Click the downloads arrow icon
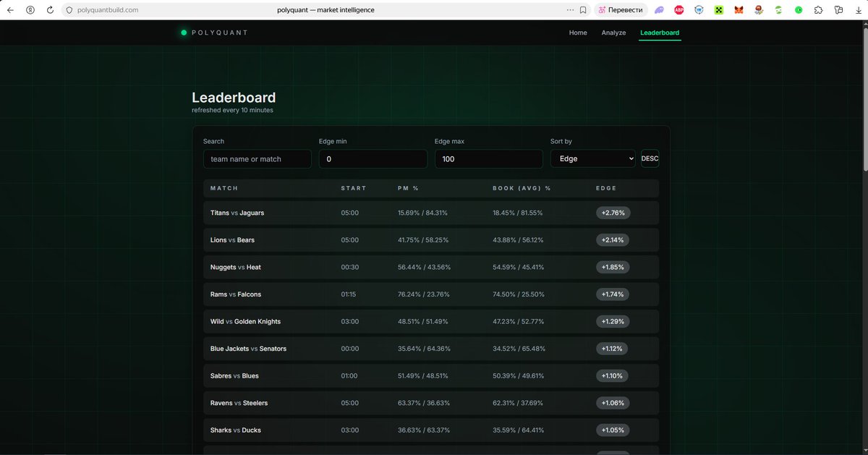This screenshot has width=868, height=455. pos(859,10)
